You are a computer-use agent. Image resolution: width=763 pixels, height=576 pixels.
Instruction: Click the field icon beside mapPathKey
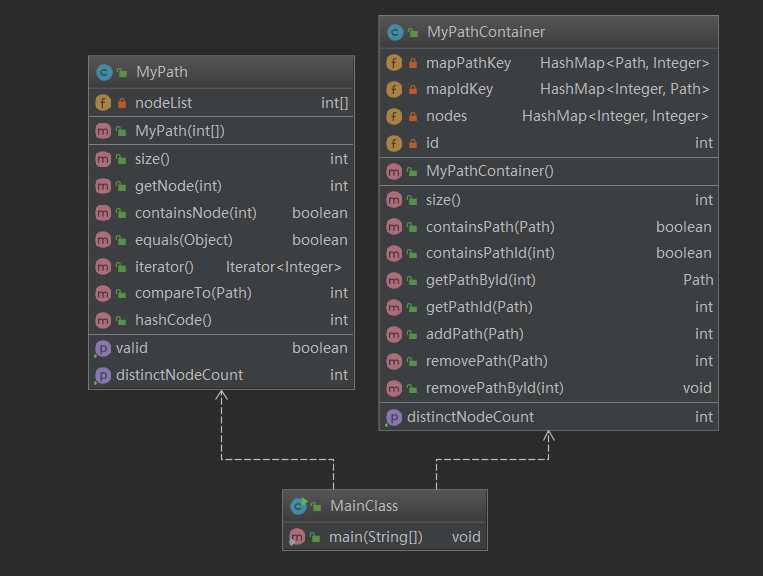(x=395, y=63)
